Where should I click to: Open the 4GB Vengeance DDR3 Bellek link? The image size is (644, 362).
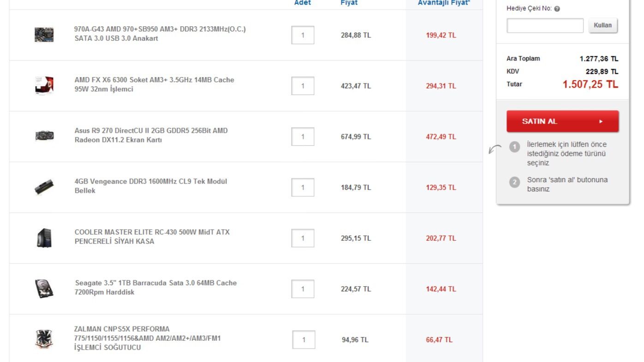[150, 186]
